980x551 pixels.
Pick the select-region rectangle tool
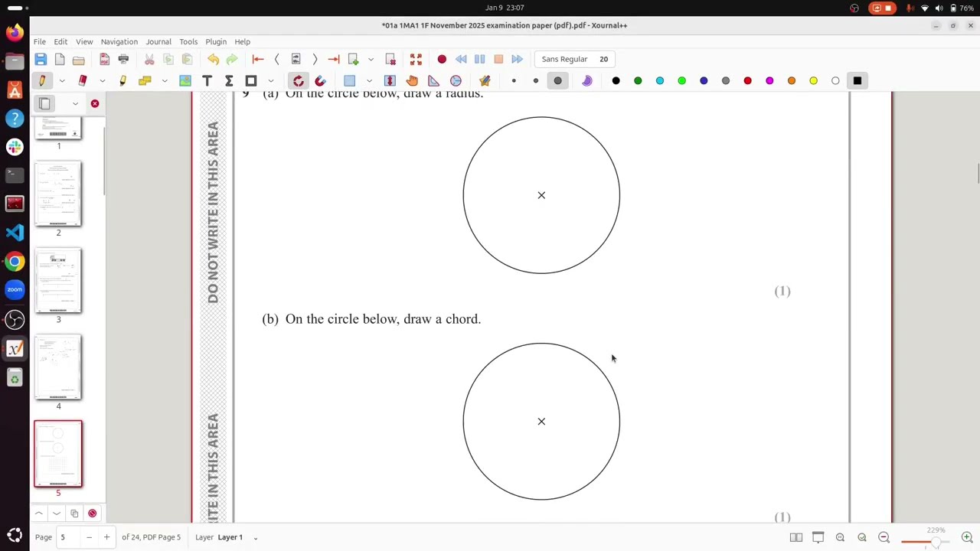pyautogui.click(x=350, y=80)
